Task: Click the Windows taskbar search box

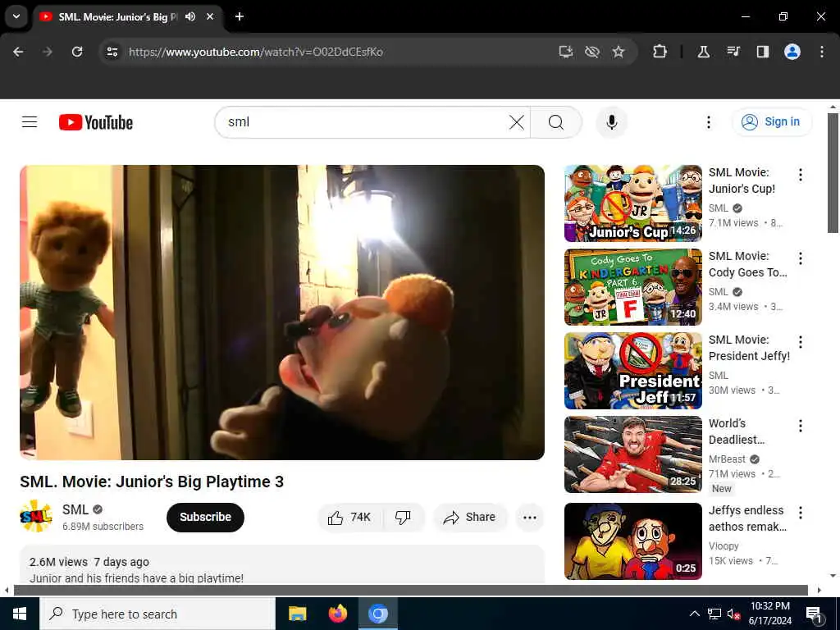Action: pyautogui.click(x=157, y=614)
